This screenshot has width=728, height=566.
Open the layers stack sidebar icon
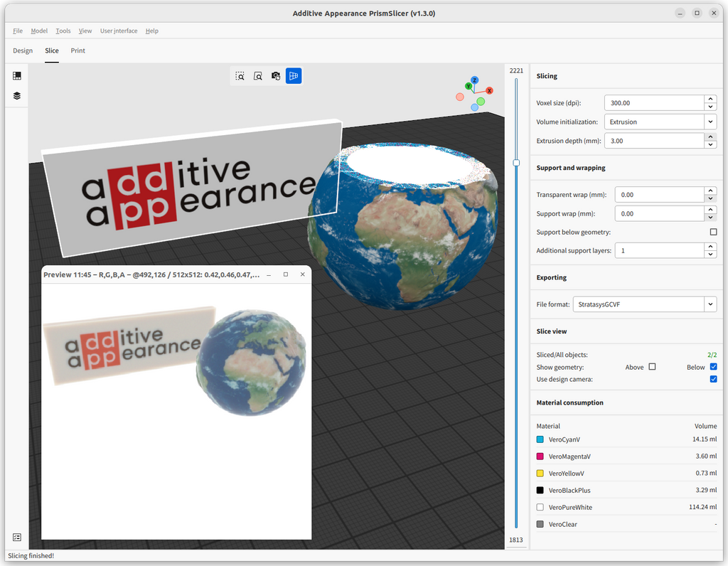tap(17, 96)
